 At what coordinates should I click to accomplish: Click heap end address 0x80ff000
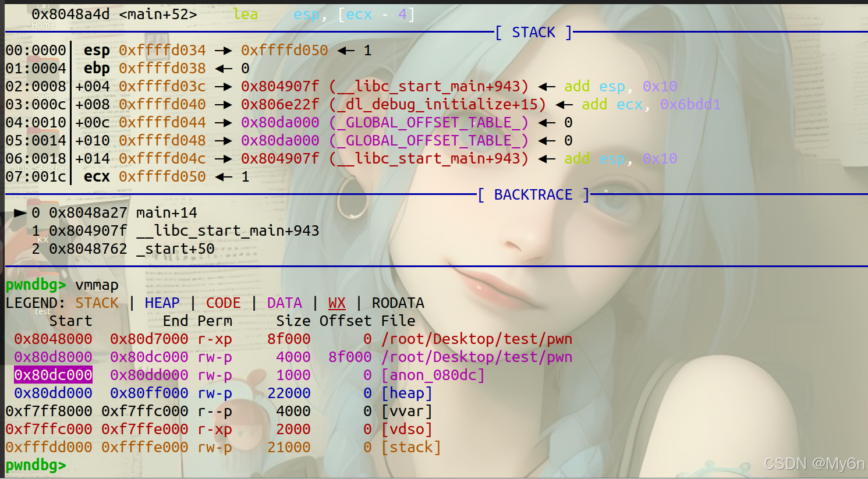(x=149, y=393)
